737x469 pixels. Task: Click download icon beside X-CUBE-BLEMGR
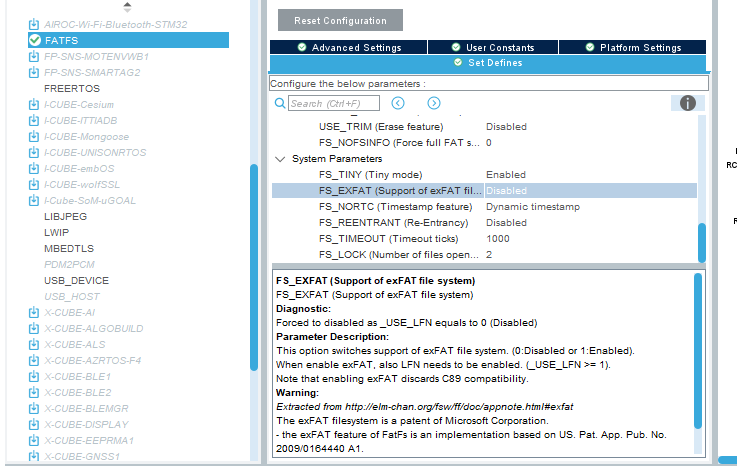coord(34,408)
